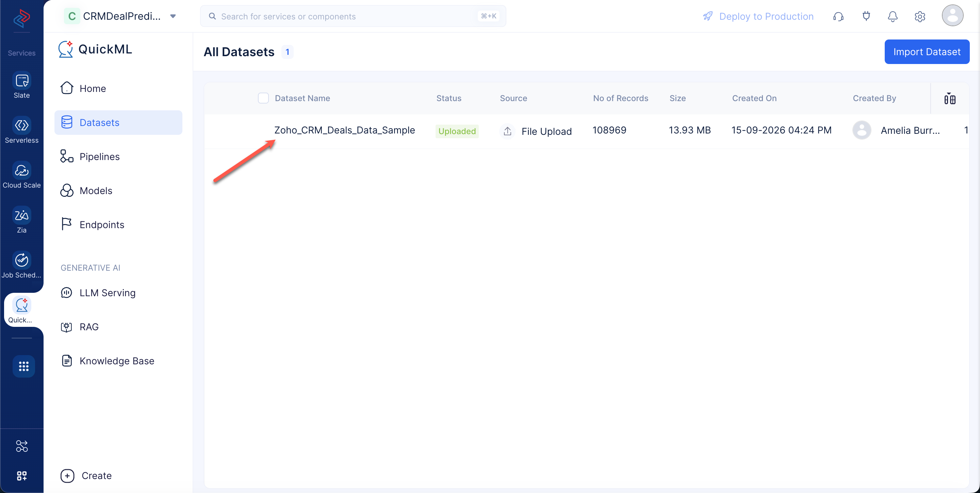Open Knowledge Base in the sidebar
This screenshot has height=493, width=980.
pyautogui.click(x=118, y=361)
